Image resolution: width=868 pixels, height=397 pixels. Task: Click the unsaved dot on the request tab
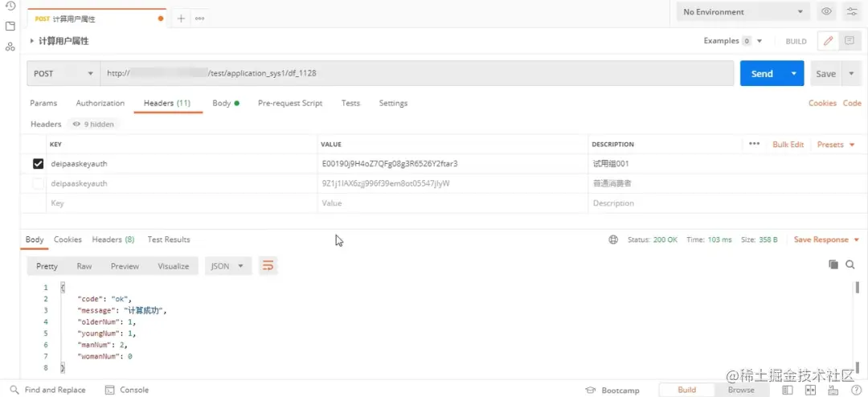pyautogui.click(x=161, y=18)
